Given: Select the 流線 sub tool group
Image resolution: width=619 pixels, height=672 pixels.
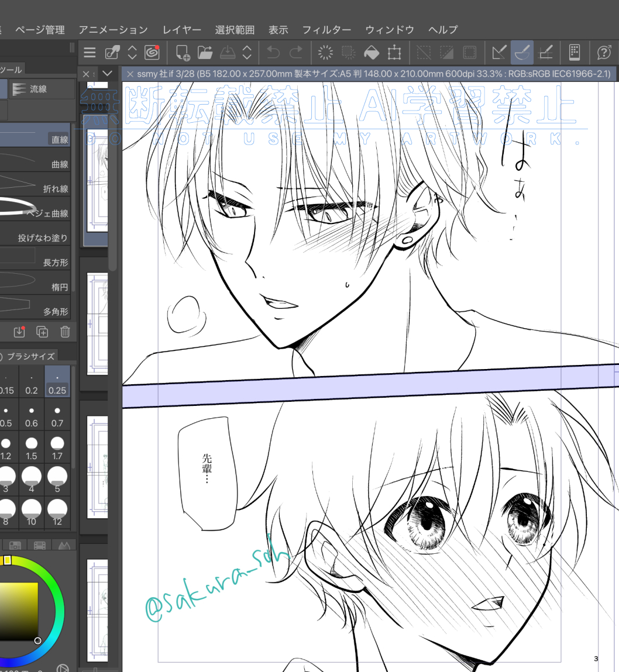Looking at the screenshot, I should (42, 89).
